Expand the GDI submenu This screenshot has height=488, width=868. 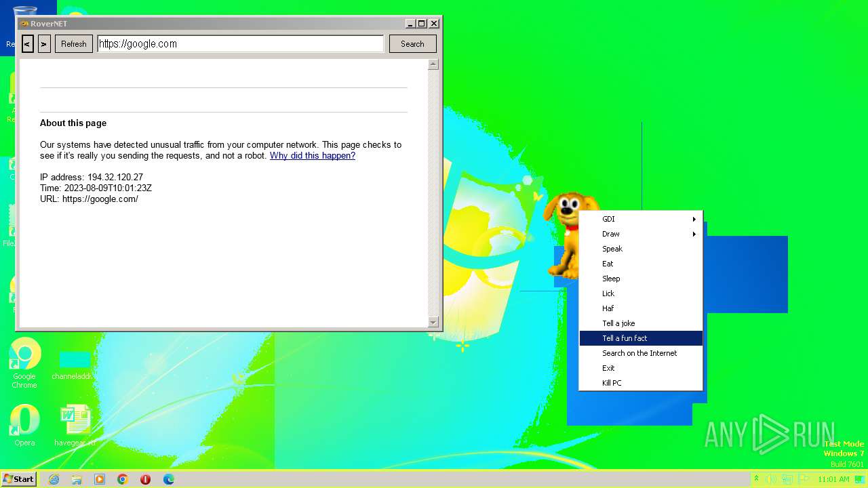641,219
